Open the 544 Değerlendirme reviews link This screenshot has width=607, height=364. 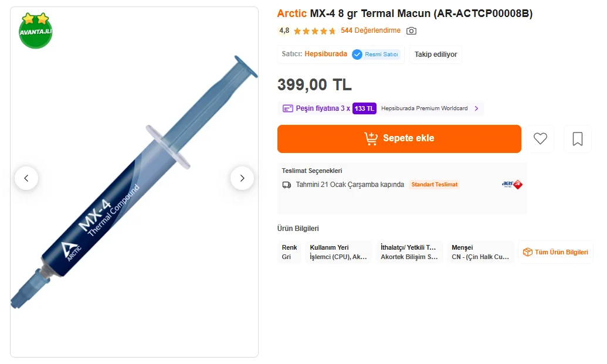pyautogui.click(x=371, y=30)
